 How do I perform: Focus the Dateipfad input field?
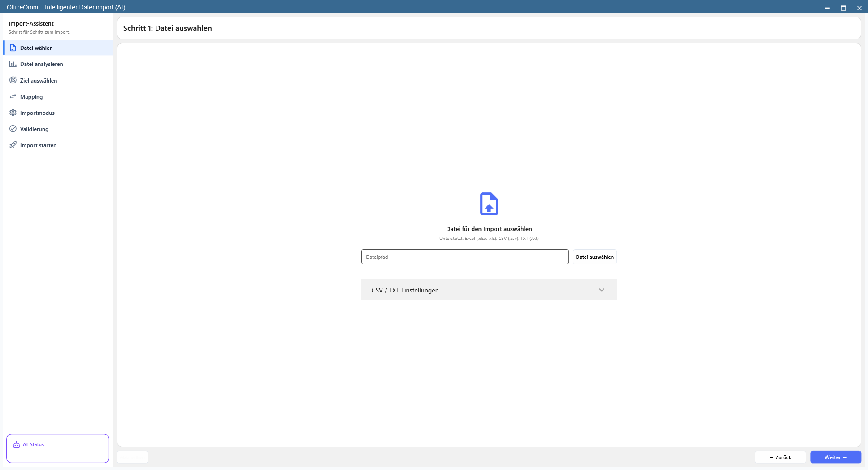point(465,257)
